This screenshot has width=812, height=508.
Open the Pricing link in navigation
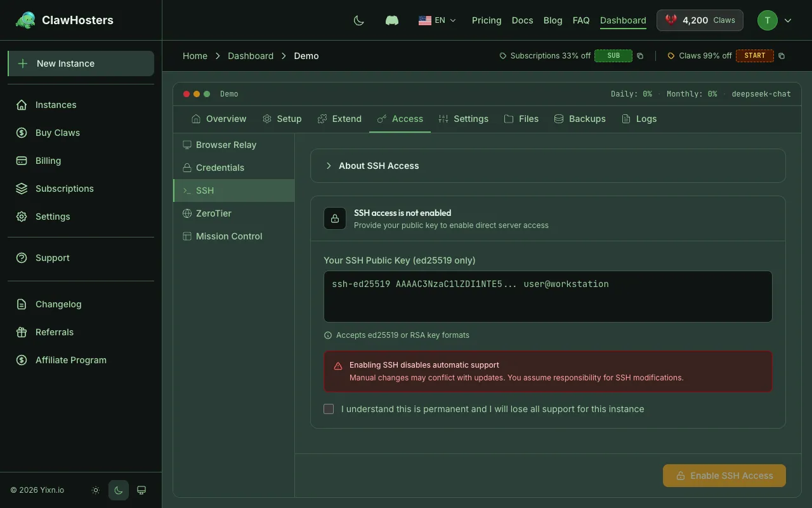tap(487, 20)
